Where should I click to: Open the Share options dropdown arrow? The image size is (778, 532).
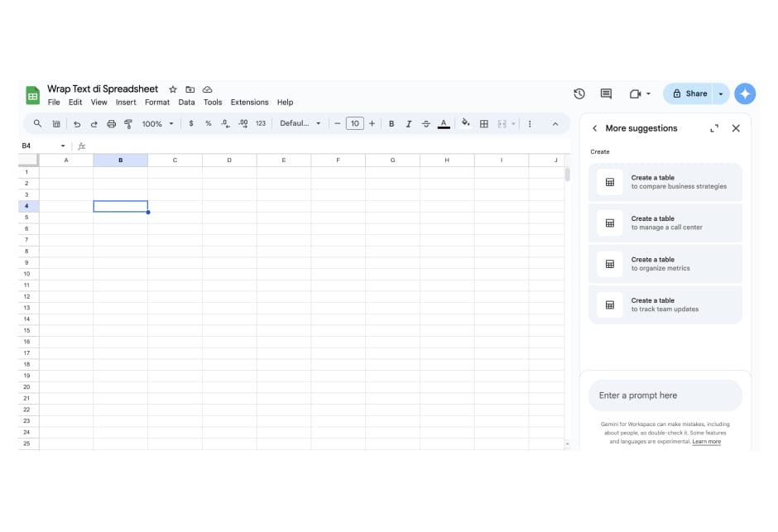pyautogui.click(x=721, y=93)
